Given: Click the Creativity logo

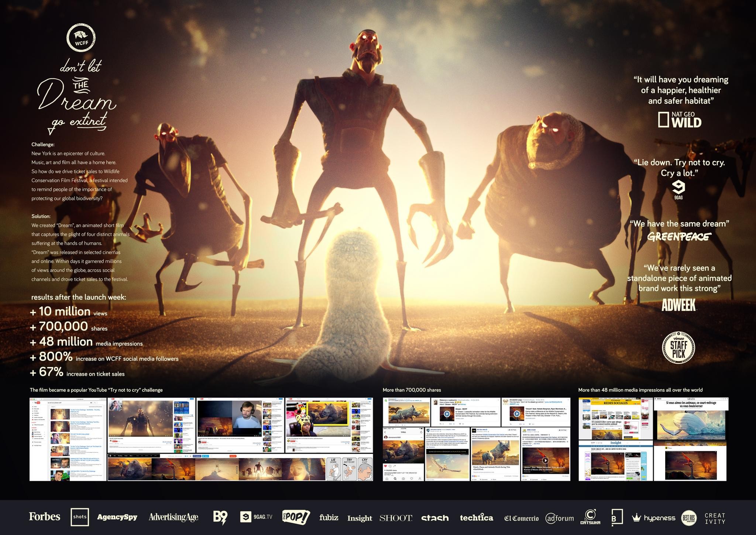Looking at the screenshot, I should tap(715, 518).
